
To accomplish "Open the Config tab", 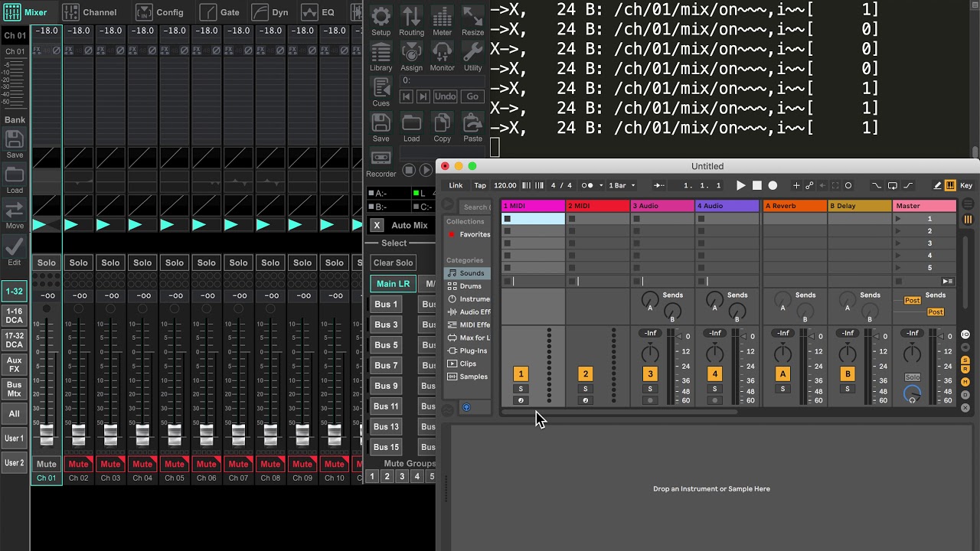I will 159,12.
